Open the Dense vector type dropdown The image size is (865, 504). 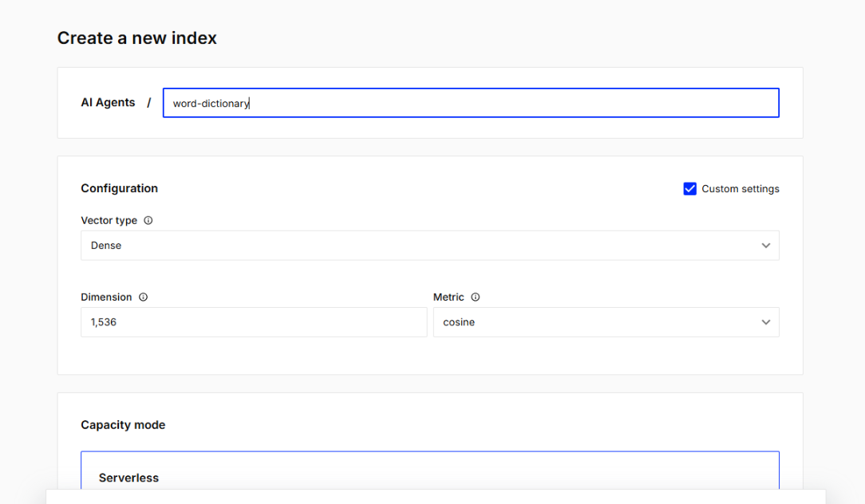point(429,246)
